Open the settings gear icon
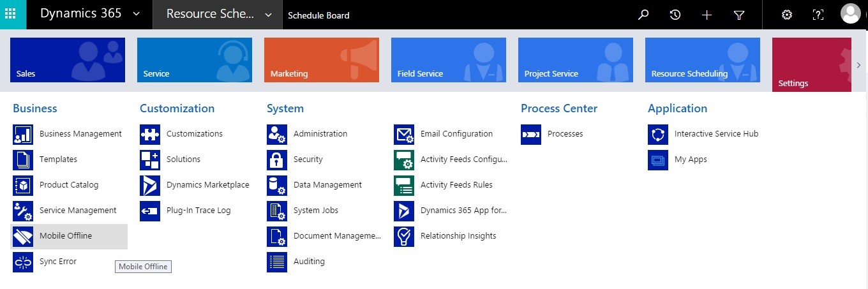868x289 pixels. 787,15
